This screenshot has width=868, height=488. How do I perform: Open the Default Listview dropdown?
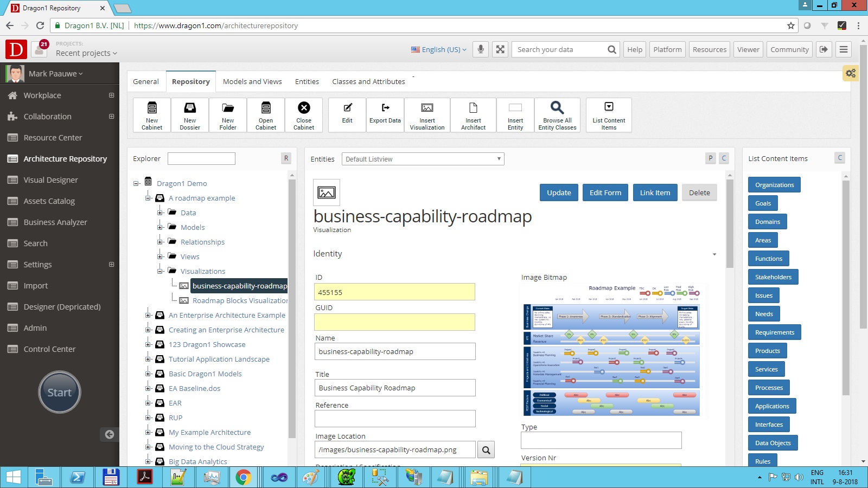point(423,159)
